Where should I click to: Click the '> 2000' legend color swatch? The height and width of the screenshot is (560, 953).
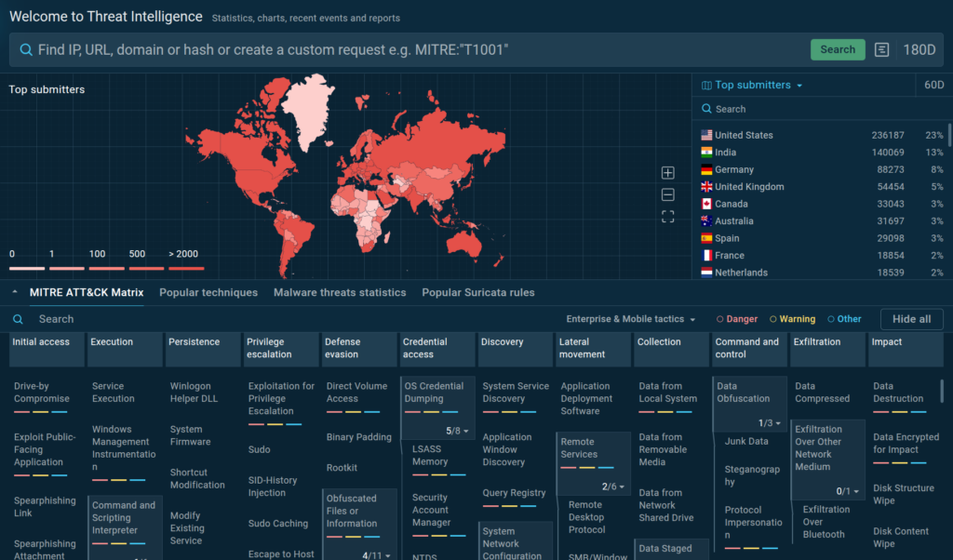[x=186, y=268]
